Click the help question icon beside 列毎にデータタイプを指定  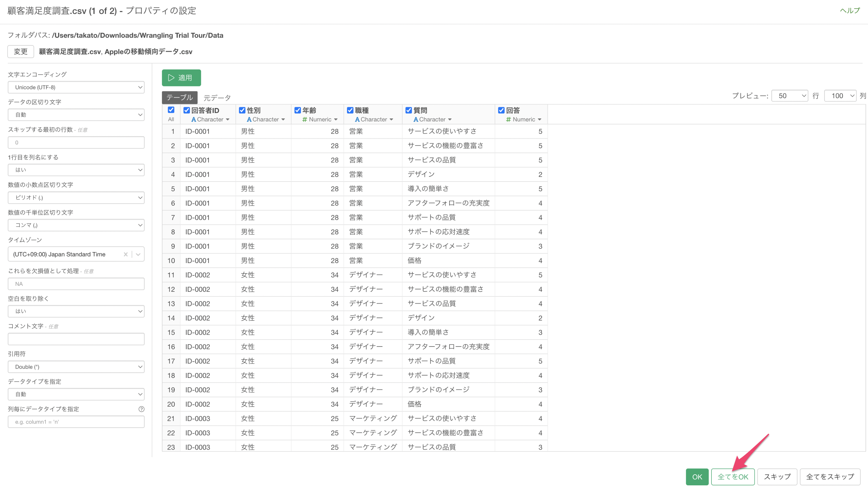pos(141,409)
